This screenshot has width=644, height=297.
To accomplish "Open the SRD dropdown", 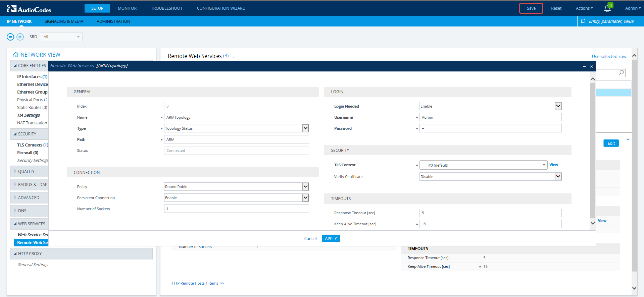I will 61,37.
